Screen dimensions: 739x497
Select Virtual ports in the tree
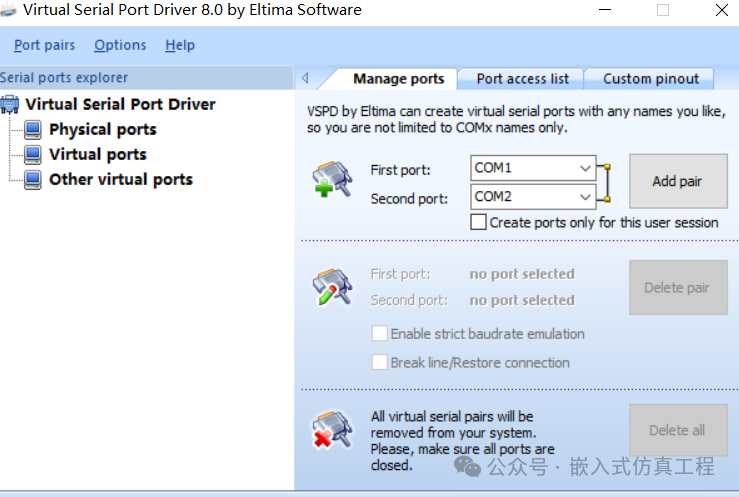coord(98,155)
